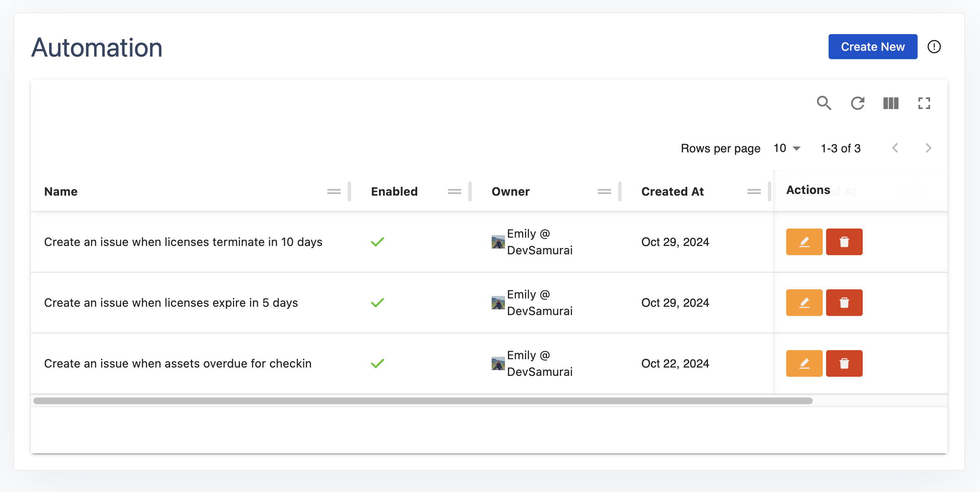
Task: Click the horizontal table scrollbar
Action: (422, 401)
